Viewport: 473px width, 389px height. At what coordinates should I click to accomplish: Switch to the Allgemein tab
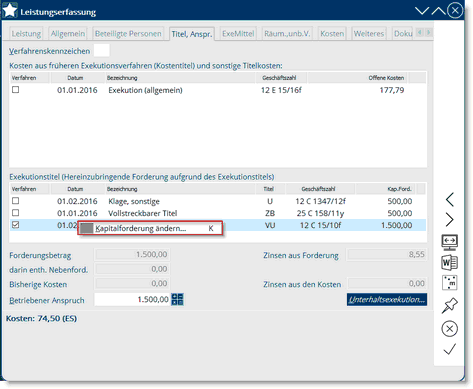(68, 34)
